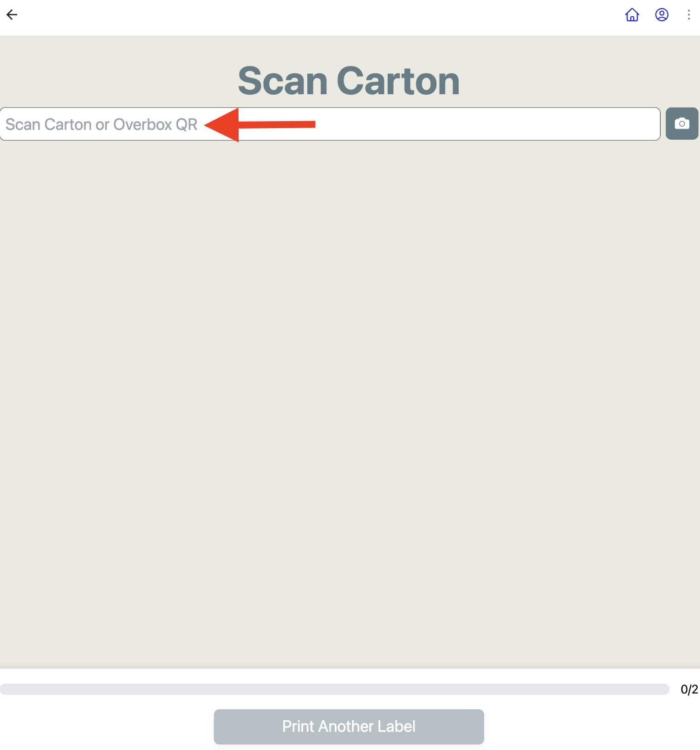Select the 0/2 progress counter text
The height and width of the screenshot is (750, 700).
pyautogui.click(x=689, y=690)
